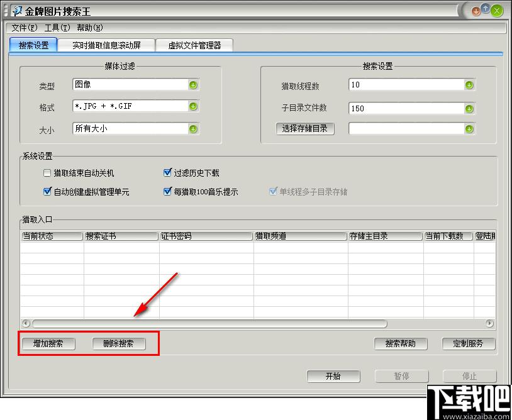Viewport: 512px width, 420px height.
Task: Expand the 子目录文件数 dropdown arrow
Action: coord(469,108)
